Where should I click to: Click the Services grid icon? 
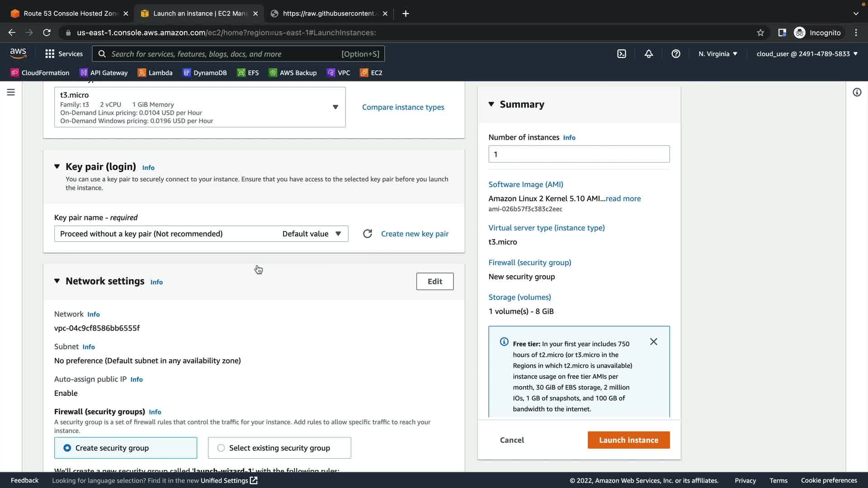50,54
